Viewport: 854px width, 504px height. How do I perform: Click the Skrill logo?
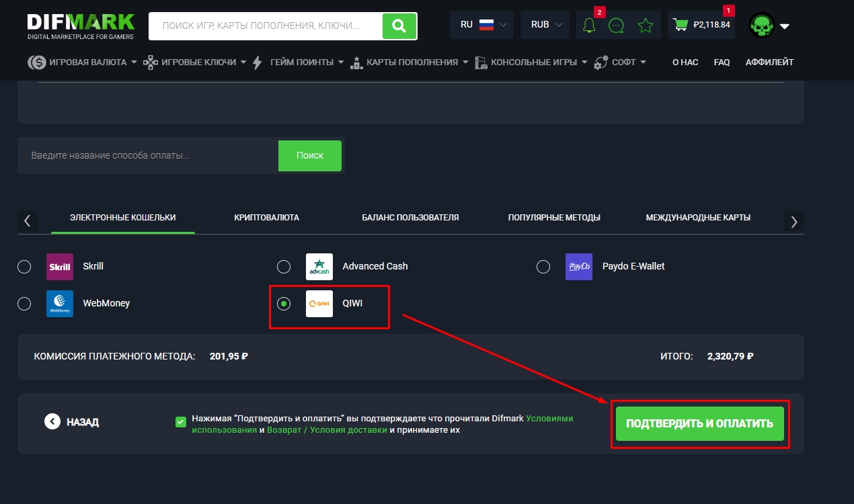[x=60, y=267]
